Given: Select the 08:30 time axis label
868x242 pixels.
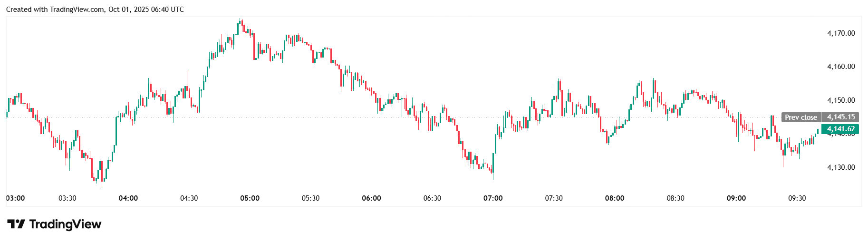Looking at the screenshot, I should pyautogui.click(x=675, y=198).
